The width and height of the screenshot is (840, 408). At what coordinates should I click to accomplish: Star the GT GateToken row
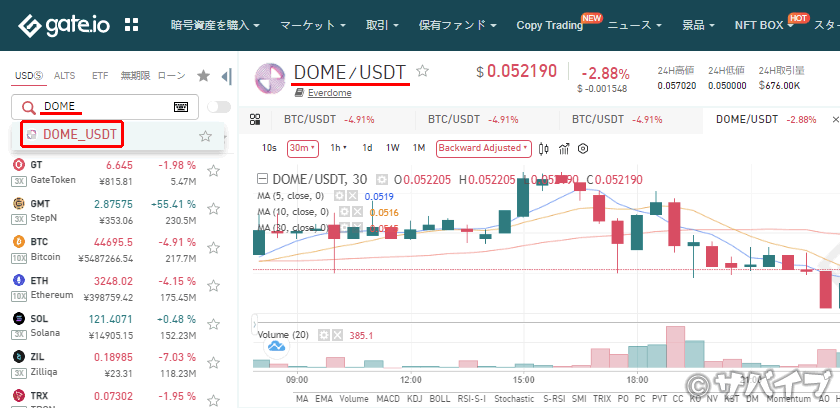pos(213,171)
